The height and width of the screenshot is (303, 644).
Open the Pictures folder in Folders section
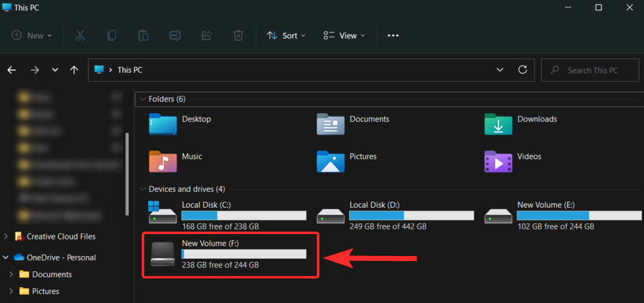pyautogui.click(x=330, y=161)
